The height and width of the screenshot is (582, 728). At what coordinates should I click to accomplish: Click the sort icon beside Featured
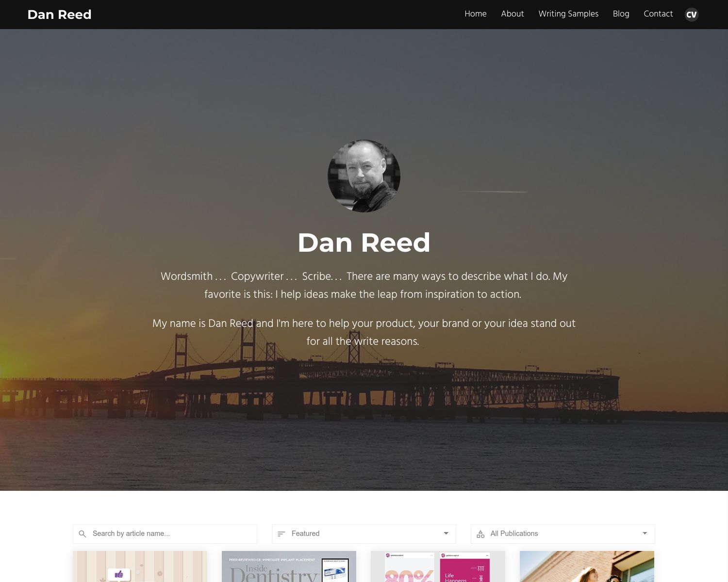[x=281, y=533]
